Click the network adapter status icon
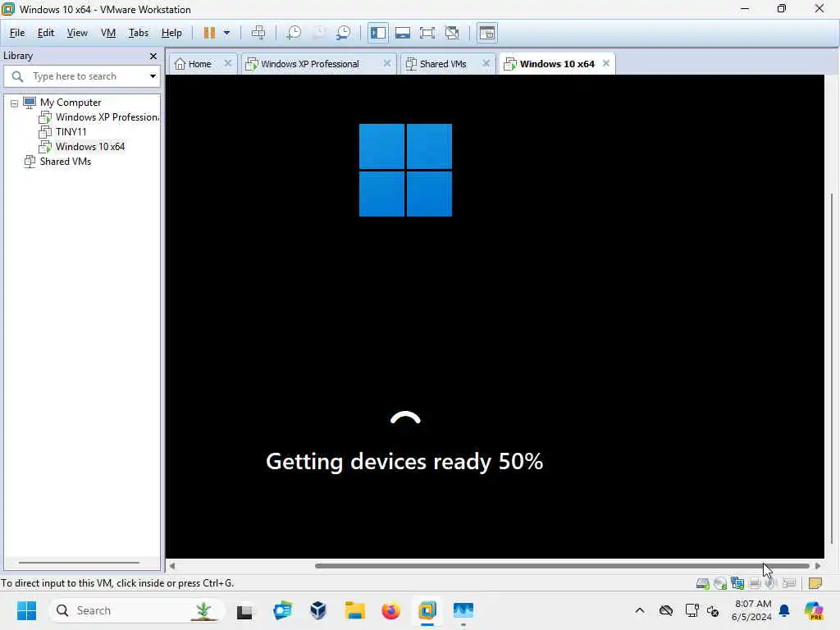The image size is (840, 630). tap(737, 583)
